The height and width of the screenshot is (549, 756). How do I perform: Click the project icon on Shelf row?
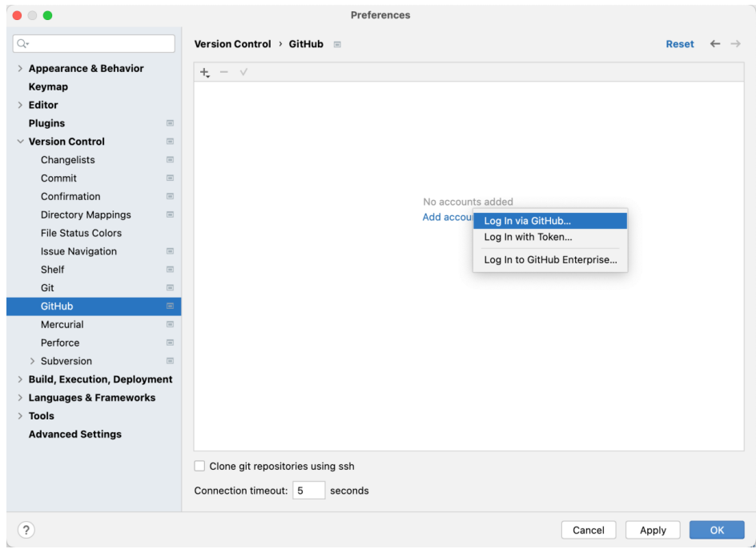pyautogui.click(x=170, y=270)
